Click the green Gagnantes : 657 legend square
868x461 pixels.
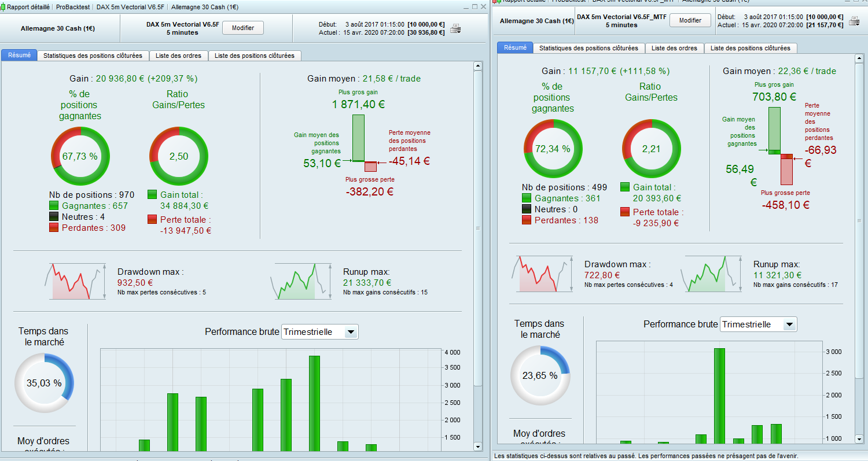click(54, 205)
